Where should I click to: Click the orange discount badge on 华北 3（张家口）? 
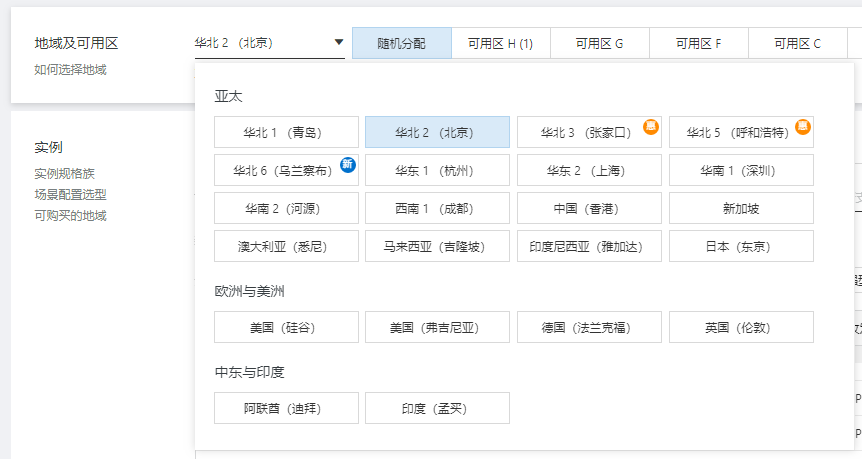(x=650, y=127)
